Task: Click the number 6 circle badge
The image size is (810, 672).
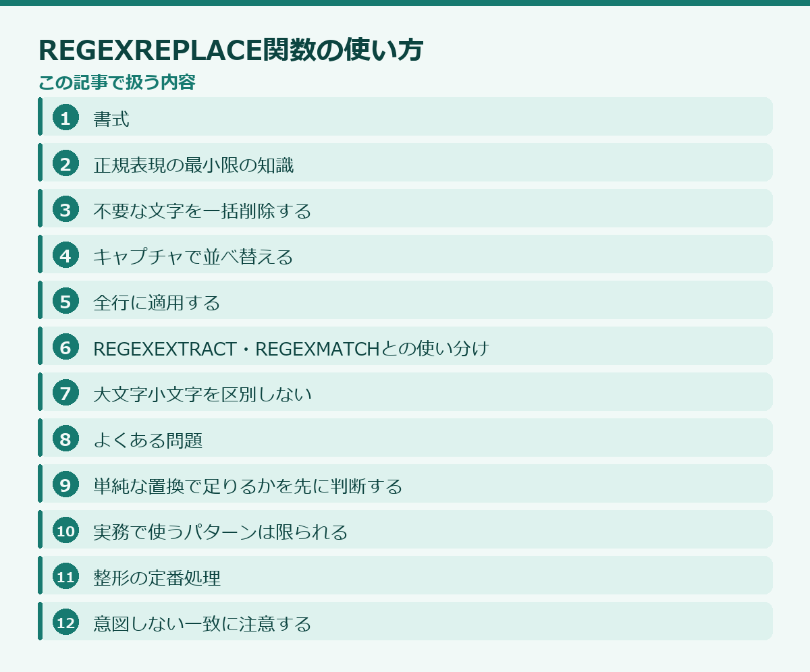Action: 65,347
